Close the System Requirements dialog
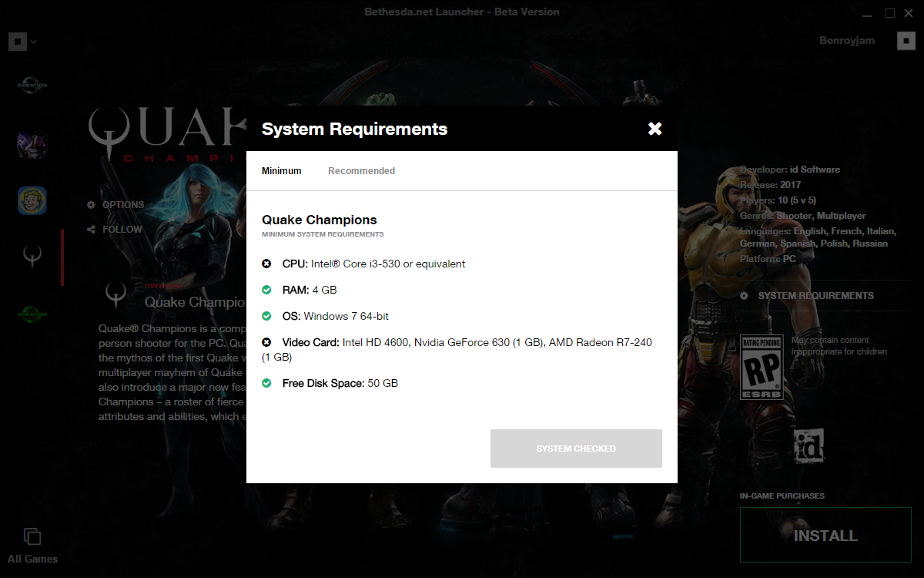This screenshot has width=924, height=578. coord(654,129)
